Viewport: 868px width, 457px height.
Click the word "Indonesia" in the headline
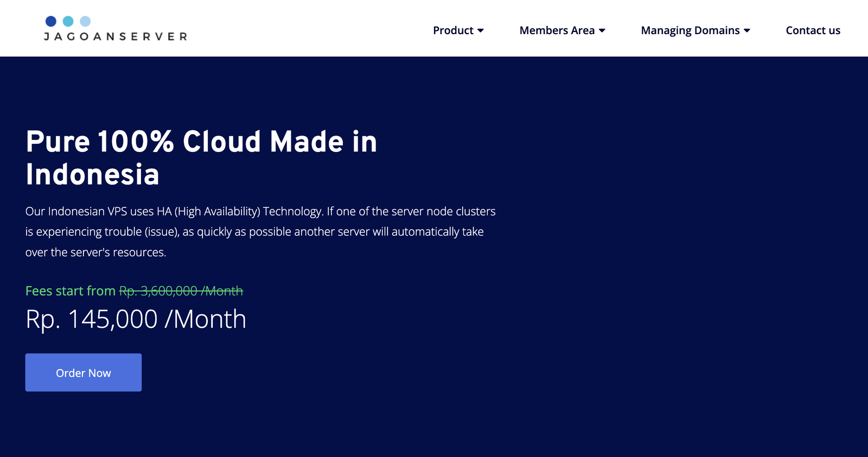pyautogui.click(x=92, y=174)
